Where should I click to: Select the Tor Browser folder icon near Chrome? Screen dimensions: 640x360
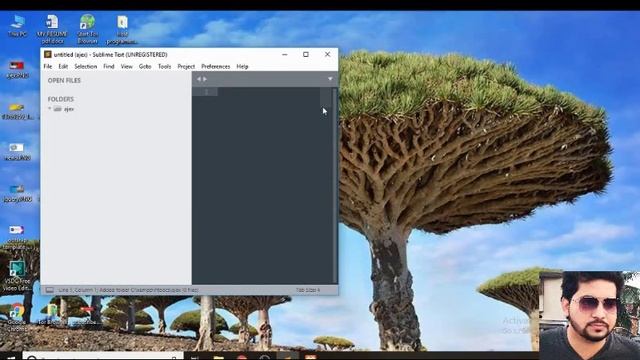tap(52, 314)
